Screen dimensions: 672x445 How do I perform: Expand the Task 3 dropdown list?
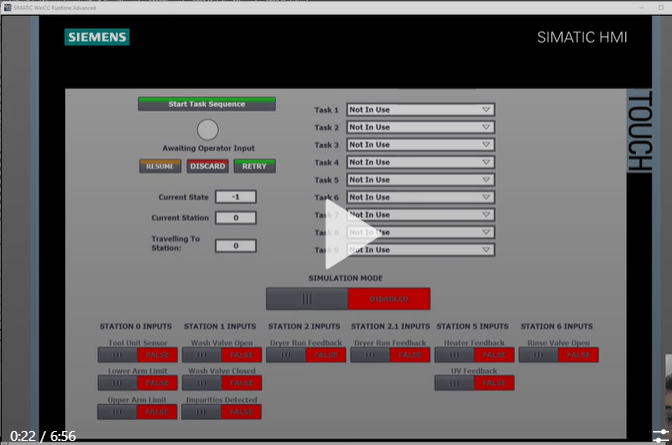tap(420, 145)
